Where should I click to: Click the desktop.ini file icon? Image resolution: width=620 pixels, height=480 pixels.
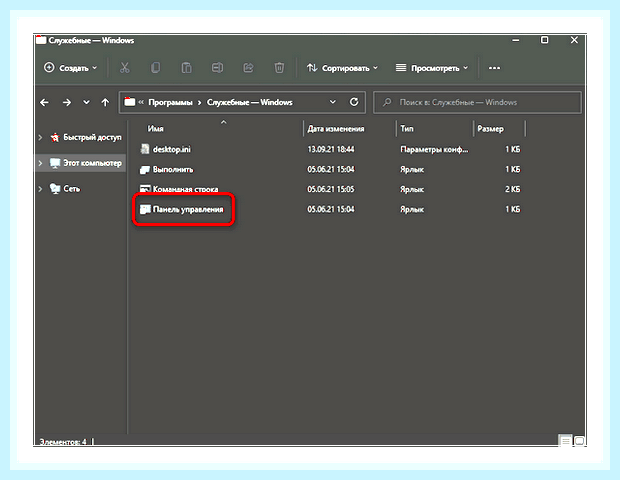pyautogui.click(x=145, y=149)
